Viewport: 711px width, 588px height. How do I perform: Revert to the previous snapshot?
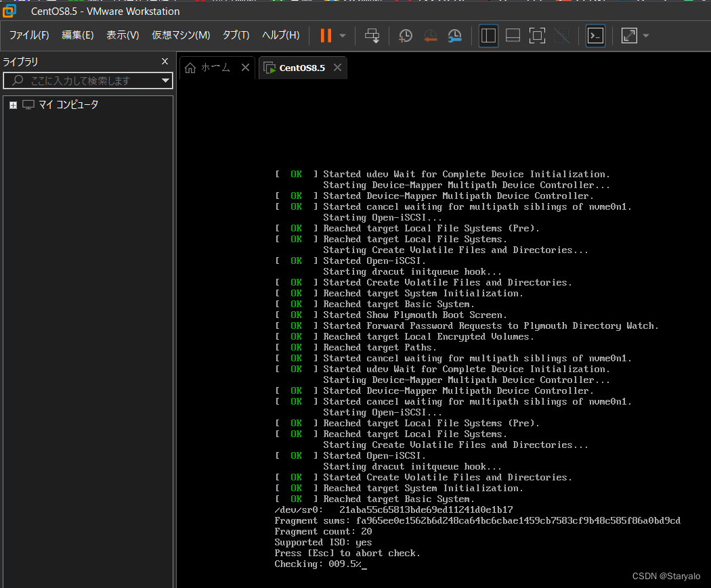point(430,35)
